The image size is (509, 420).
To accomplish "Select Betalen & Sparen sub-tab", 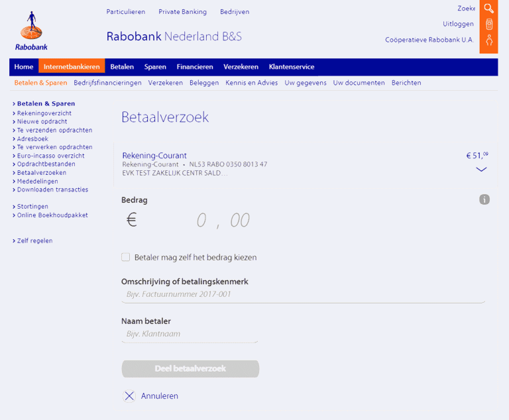I will coord(40,83).
